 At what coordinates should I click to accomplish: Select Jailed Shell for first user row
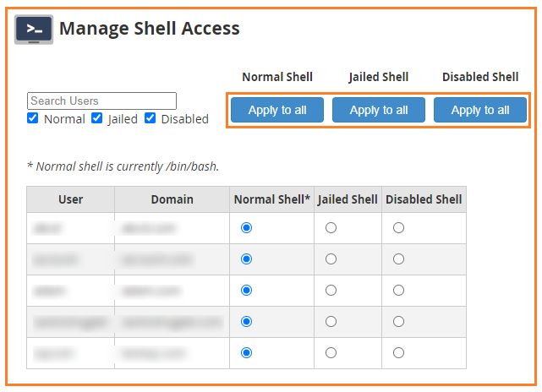click(331, 227)
